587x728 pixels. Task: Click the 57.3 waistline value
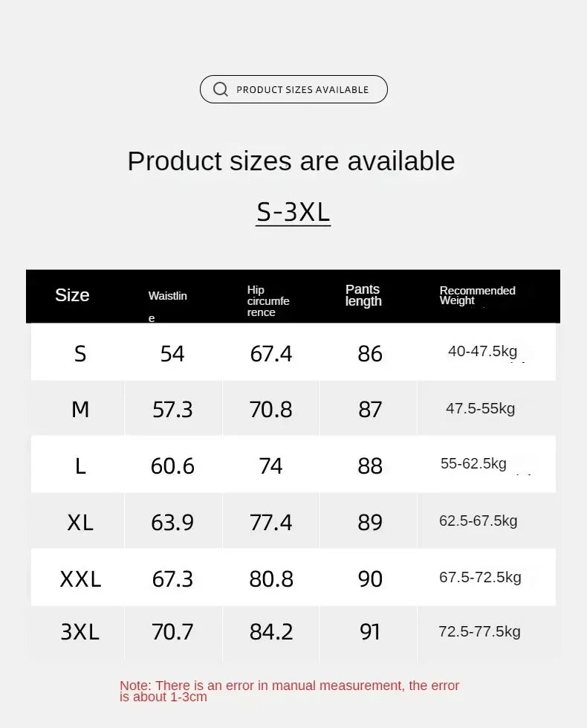(x=172, y=410)
